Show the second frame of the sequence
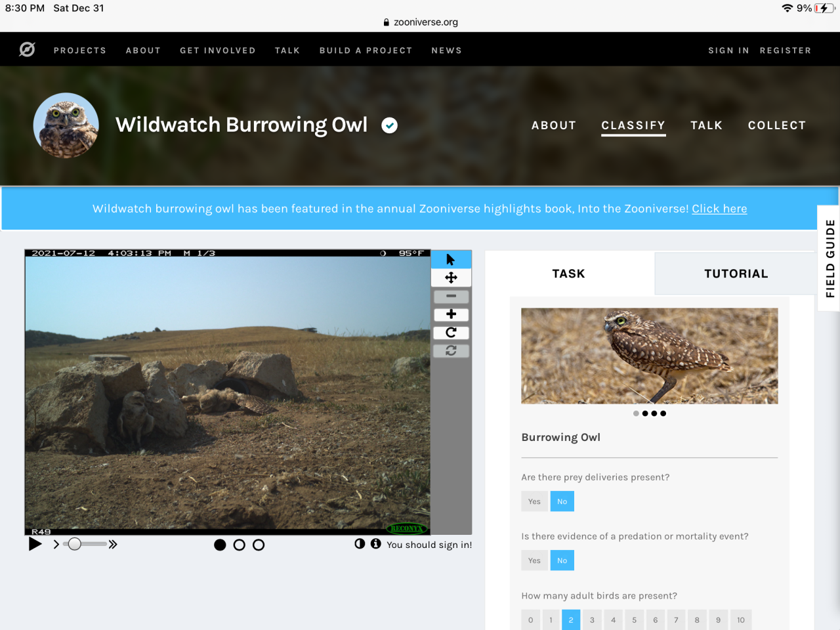Viewport: 840px width, 630px height. (240, 545)
